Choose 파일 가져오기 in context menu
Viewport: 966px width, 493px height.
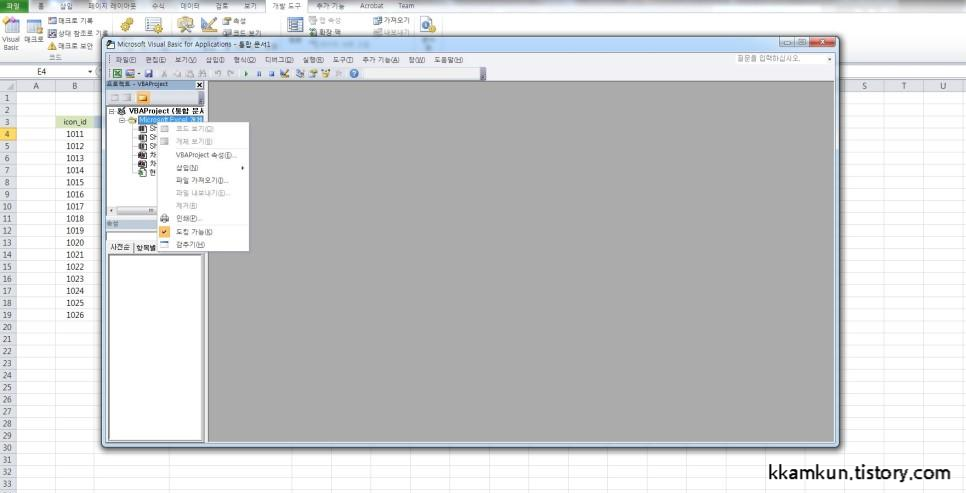pyautogui.click(x=203, y=181)
